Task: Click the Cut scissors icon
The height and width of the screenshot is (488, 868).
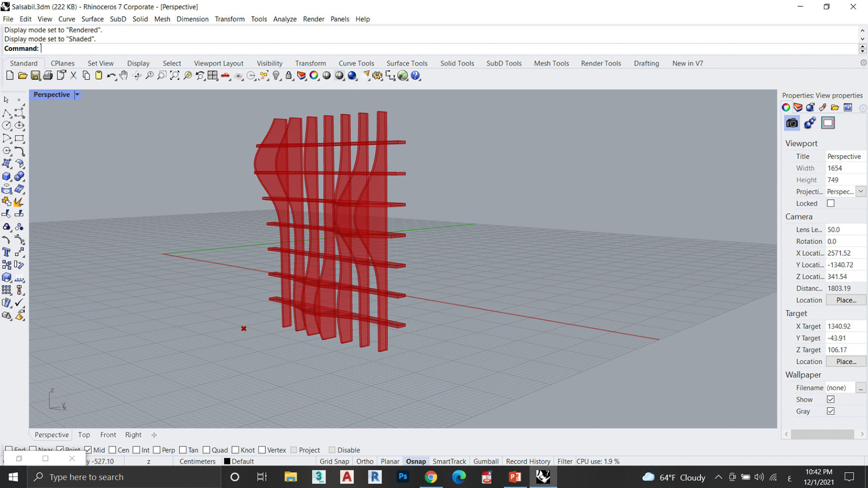Action: (73, 75)
